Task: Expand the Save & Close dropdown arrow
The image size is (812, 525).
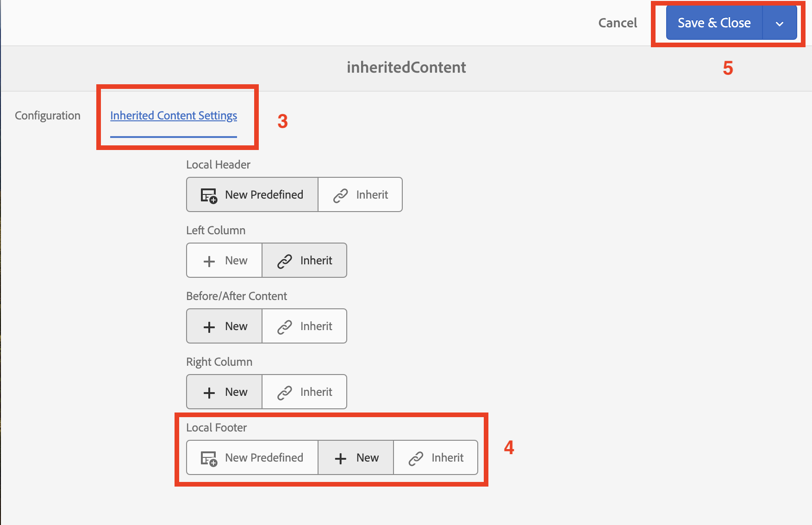Action: [780, 23]
